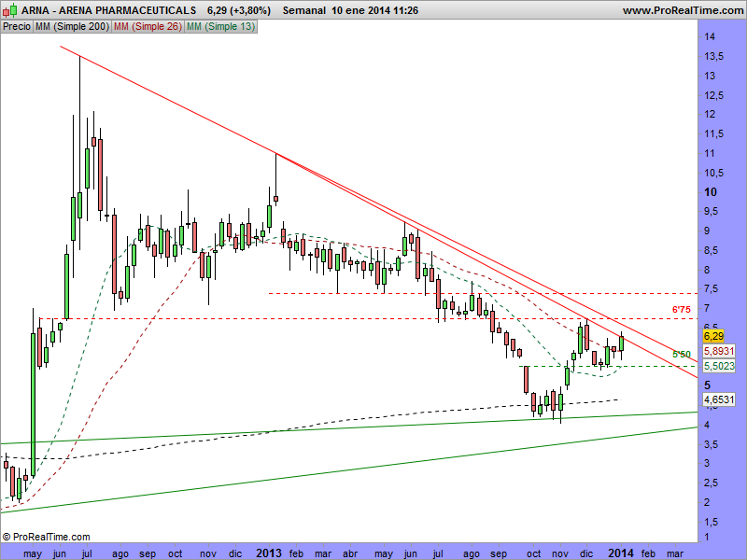Click the 6,29 (+3,80%) price change
Image resolution: width=747 pixels, height=560 pixels.
[239, 10]
